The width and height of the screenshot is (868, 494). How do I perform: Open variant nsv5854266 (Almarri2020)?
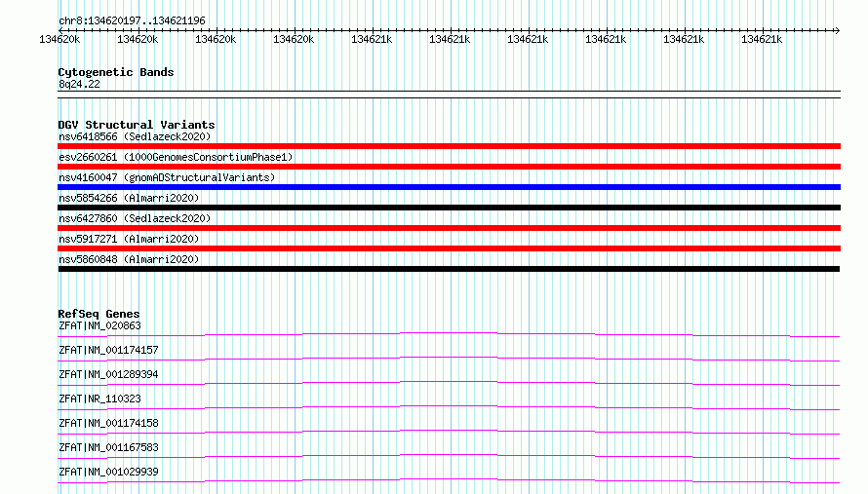pos(129,198)
